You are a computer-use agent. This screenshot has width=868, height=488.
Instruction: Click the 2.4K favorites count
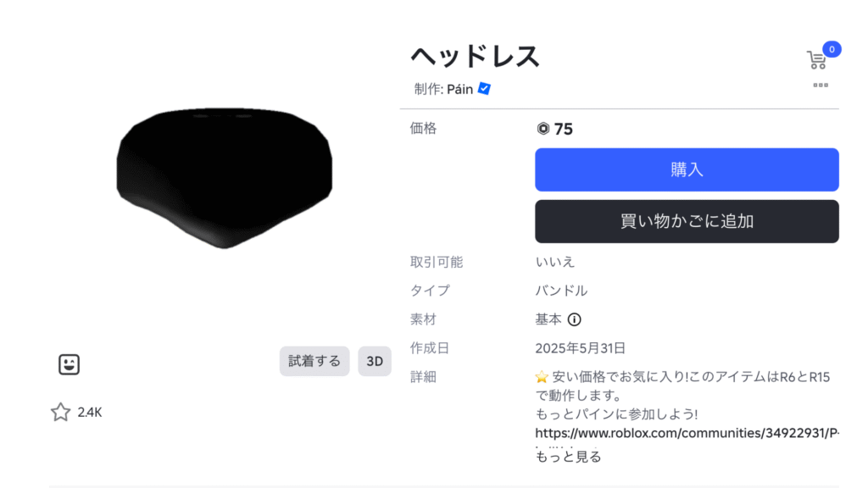[x=90, y=413]
